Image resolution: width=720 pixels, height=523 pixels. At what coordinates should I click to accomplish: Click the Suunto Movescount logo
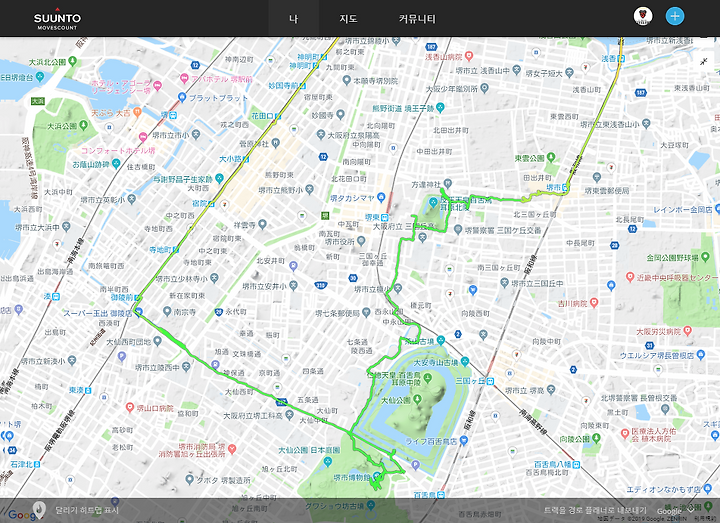pyautogui.click(x=57, y=21)
